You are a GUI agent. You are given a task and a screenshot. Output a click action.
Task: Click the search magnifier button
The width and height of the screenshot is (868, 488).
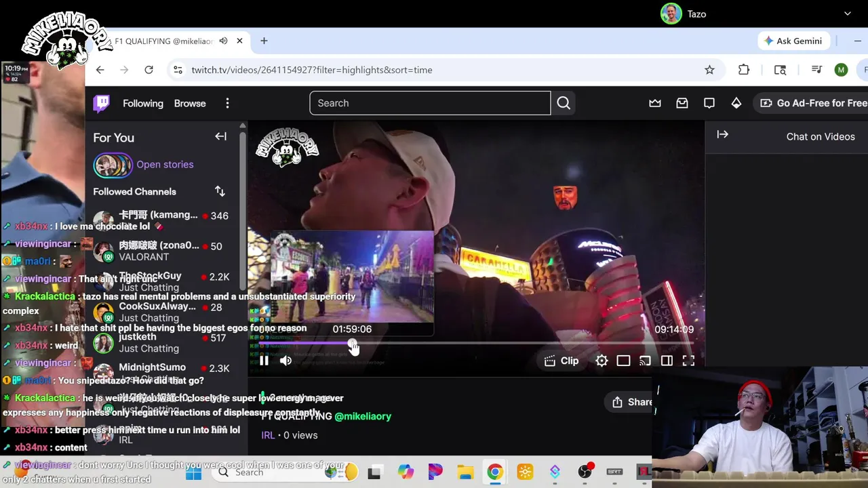pyautogui.click(x=564, y=103)
